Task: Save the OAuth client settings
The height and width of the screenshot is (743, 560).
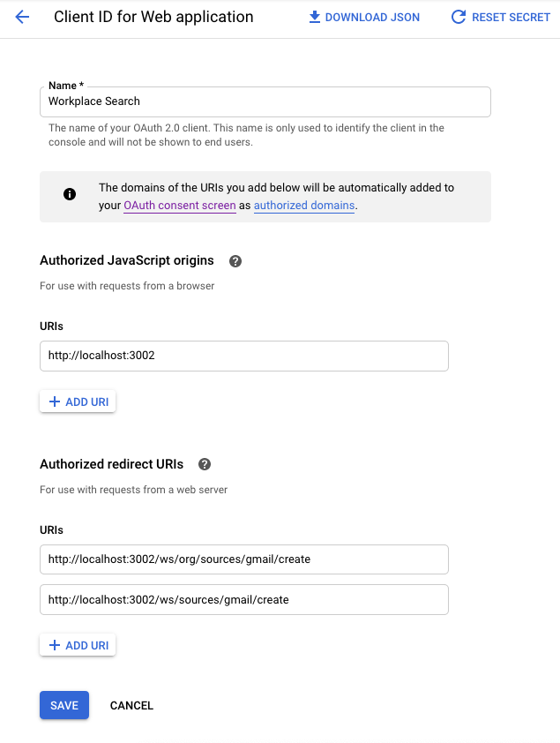Action: (x=64, y=705)
